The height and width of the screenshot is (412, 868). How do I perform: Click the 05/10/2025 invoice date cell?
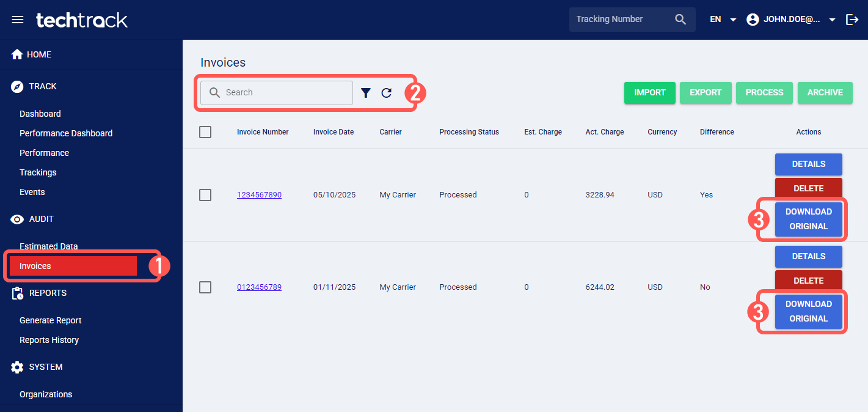(x=334, y=195)
